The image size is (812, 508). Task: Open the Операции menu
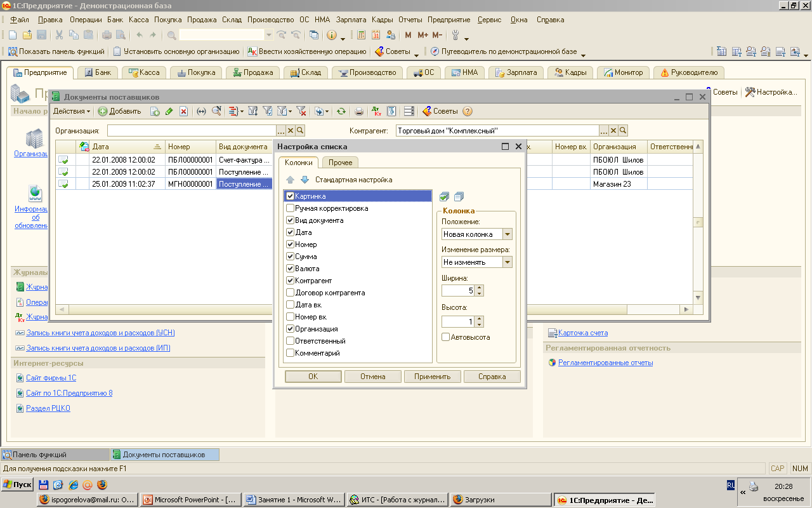click(85, 20)
